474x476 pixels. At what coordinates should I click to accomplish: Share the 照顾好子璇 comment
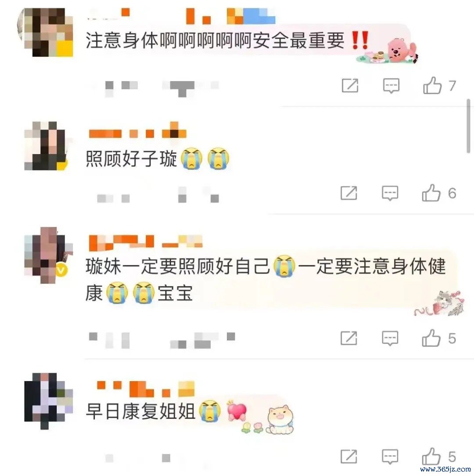348,193
